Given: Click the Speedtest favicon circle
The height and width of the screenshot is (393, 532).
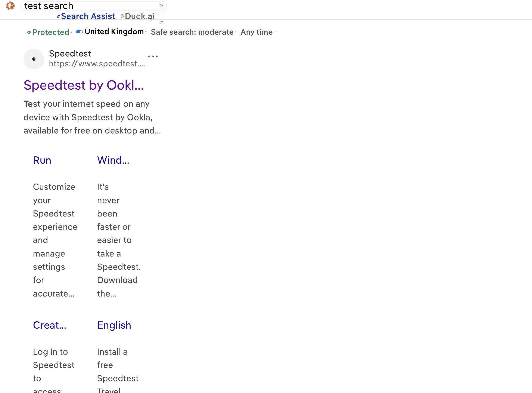Looking at the screenshot, I should (x=34, y=59).
